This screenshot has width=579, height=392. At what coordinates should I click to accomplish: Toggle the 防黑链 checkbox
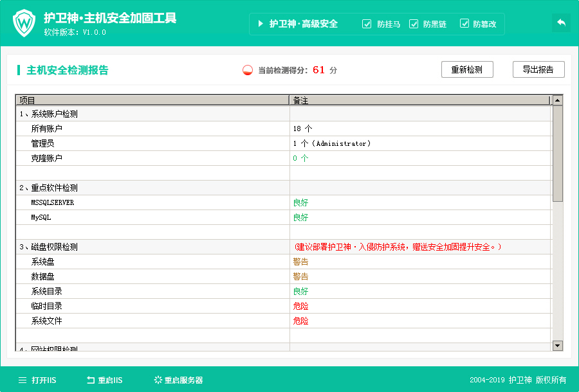[414, 24]
